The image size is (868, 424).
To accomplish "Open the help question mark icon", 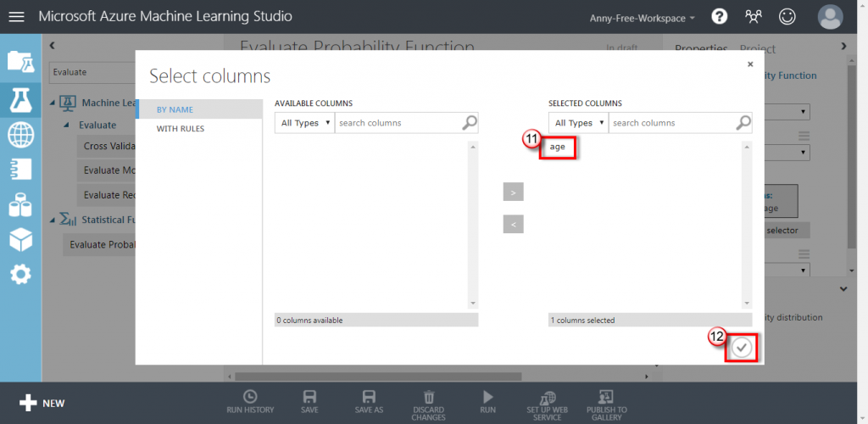I will (719, 17).
